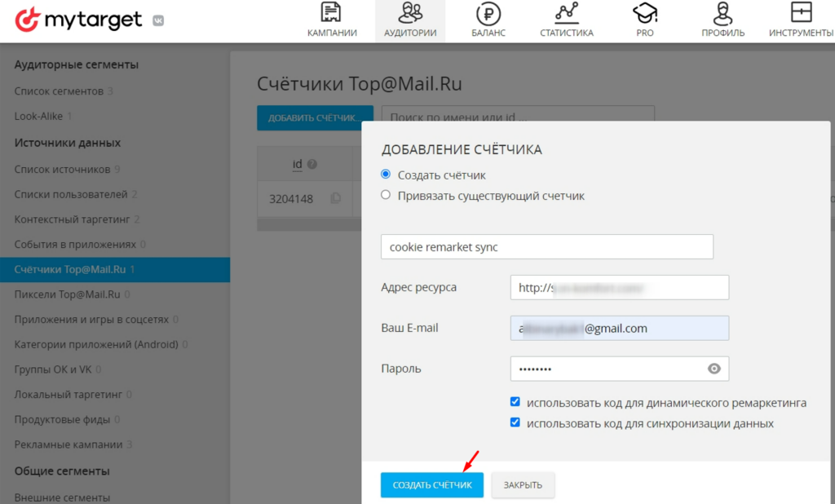Click the counter name input field

pyautogui.click(x=546, y=246)
